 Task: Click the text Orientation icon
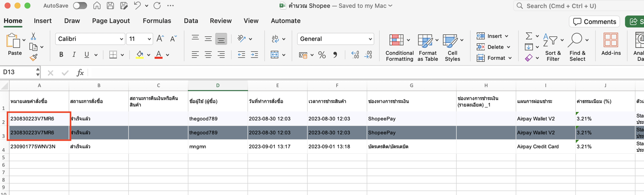coord(242,39)
